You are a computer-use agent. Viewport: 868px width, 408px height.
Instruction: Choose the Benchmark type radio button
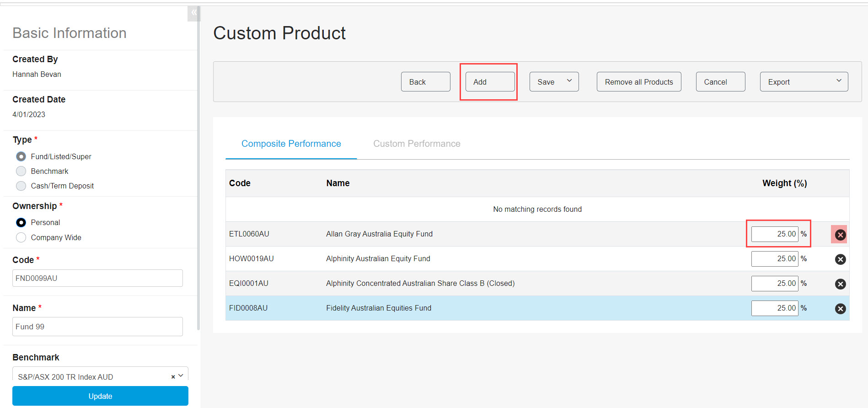21,171
